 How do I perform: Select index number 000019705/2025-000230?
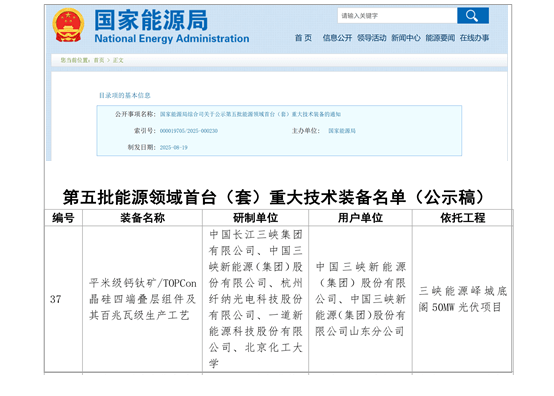189,131
